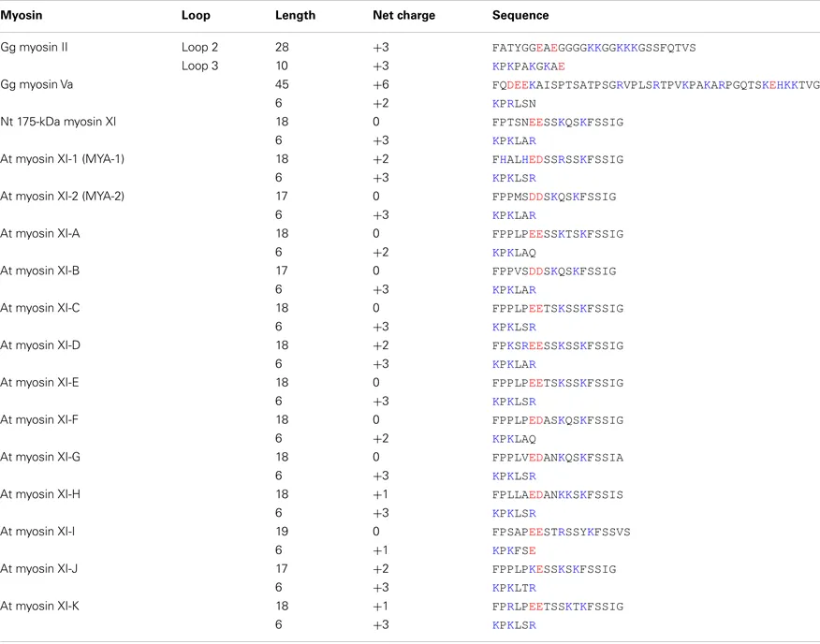Screen dimensions: 820x644
Task: Select sequence FPPLPEESSKTSKFSSIG
Action: click(558, 234)
